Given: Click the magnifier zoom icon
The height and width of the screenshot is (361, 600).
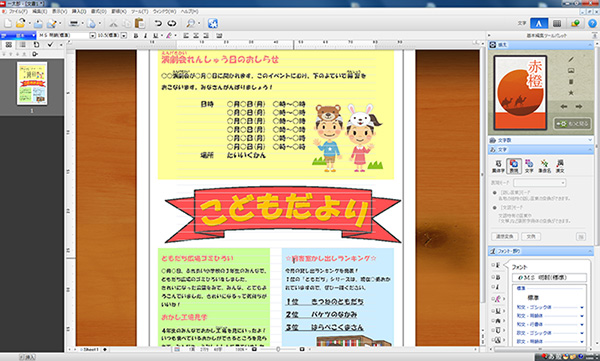Looking at the screenshot, I should pos(190,23).
